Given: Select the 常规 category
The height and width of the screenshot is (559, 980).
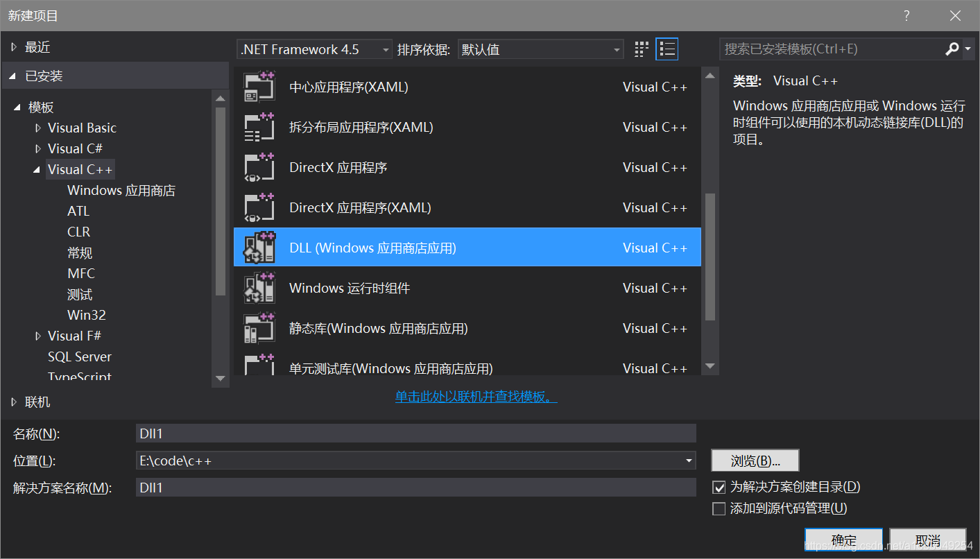Looking at the screenshot, I should 80,253.
